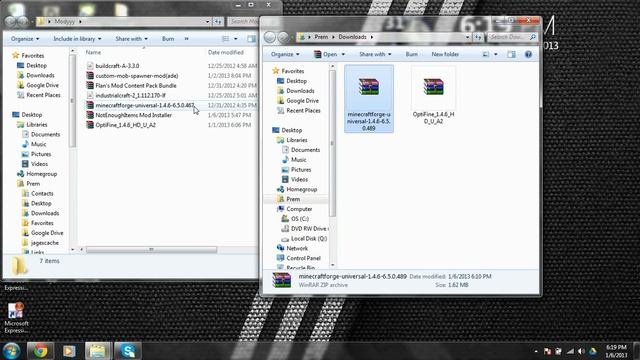Sort by Name column header
This screenshot has width=640, height=360.
(93, 52)
